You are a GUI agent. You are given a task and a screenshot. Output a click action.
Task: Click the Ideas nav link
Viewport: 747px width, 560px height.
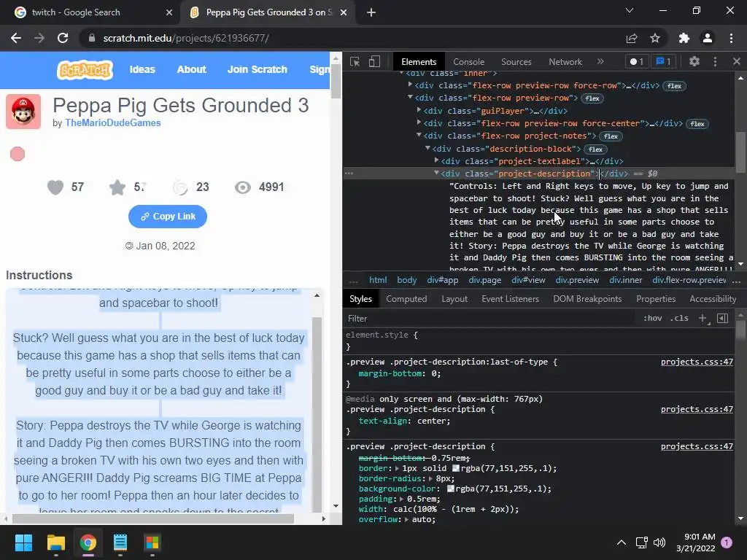(x=142, y=69)
